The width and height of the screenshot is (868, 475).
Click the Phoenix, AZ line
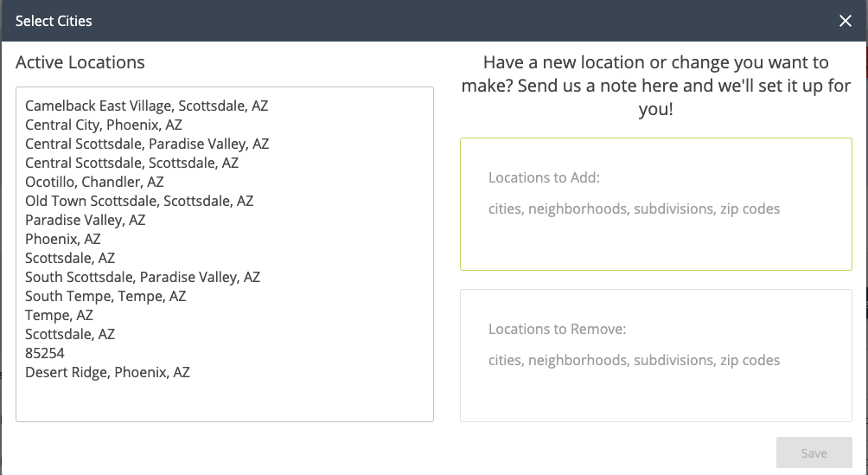click(62, 239)
